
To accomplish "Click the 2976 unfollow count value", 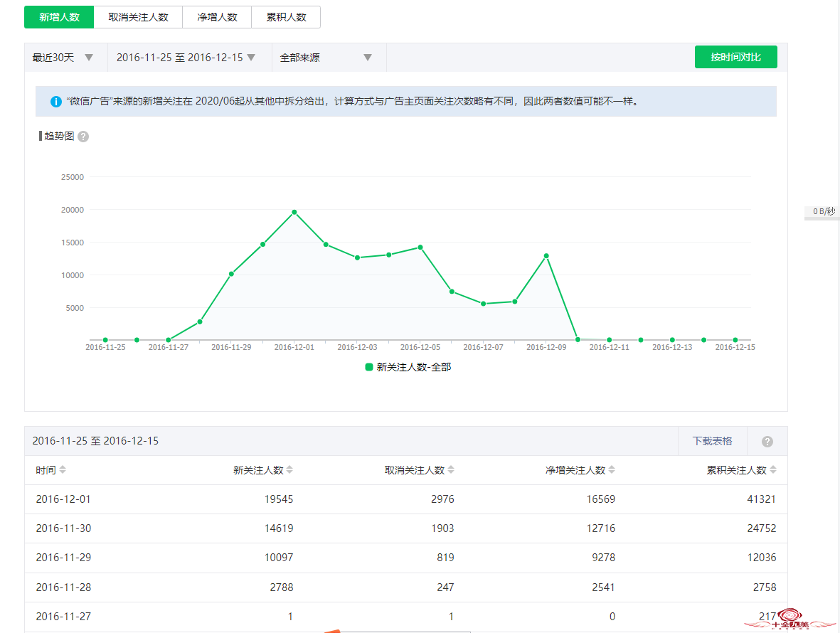I will click(x=442, y=499).
